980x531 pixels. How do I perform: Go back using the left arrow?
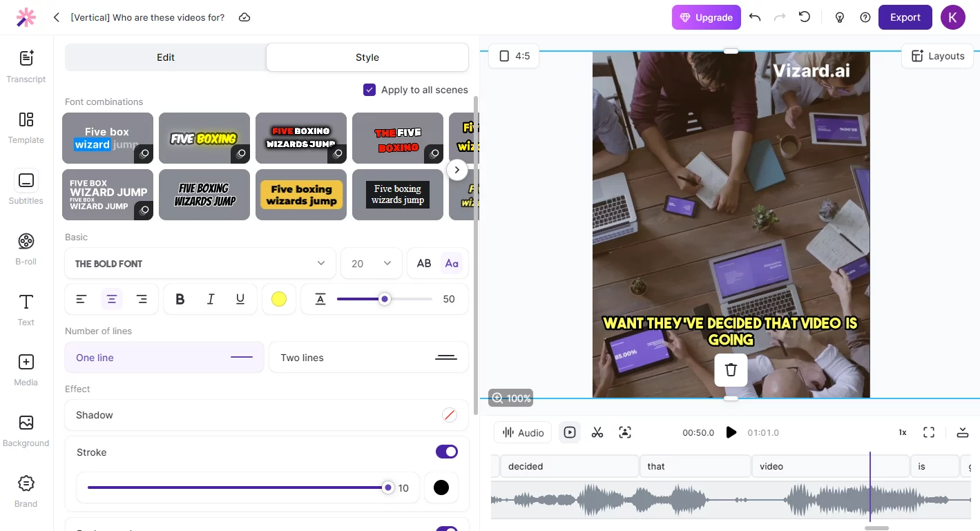click(x=57, y=17)
